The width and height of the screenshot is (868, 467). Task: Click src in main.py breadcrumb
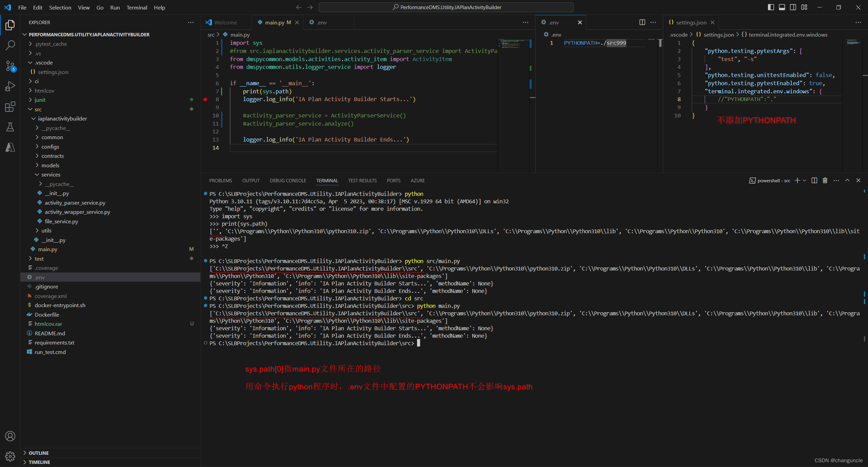point(211,35)
